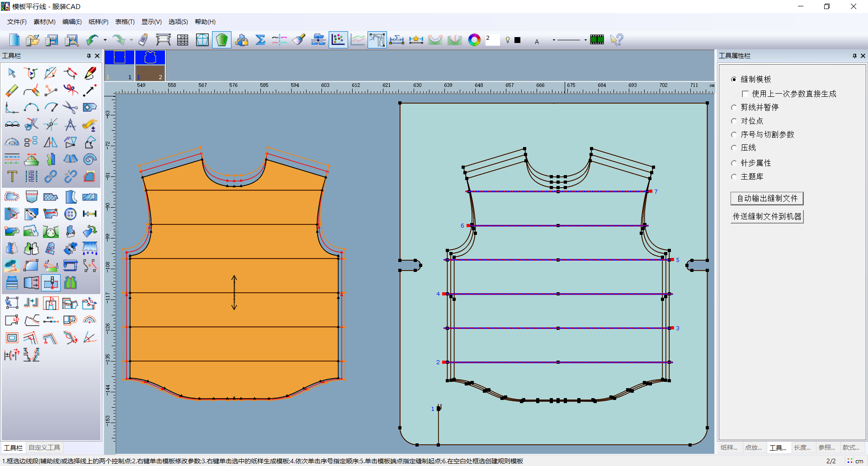Open the font A dropdown arrow

(x=554, y=40)
